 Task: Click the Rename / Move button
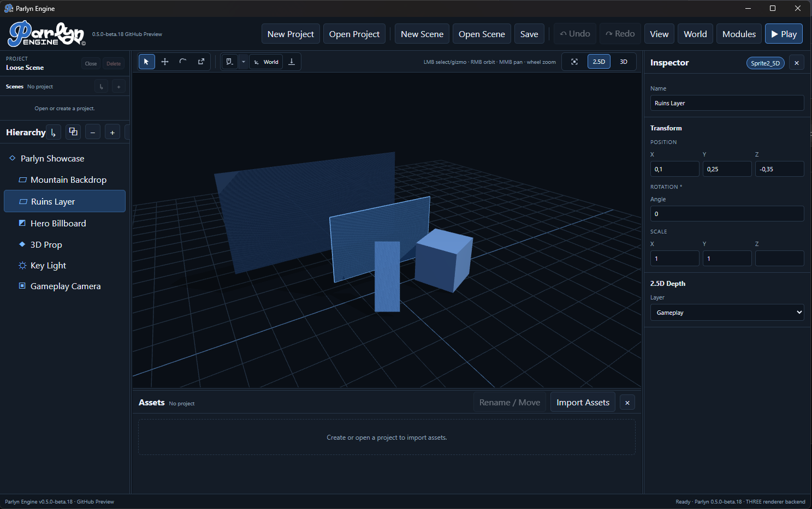509,403
